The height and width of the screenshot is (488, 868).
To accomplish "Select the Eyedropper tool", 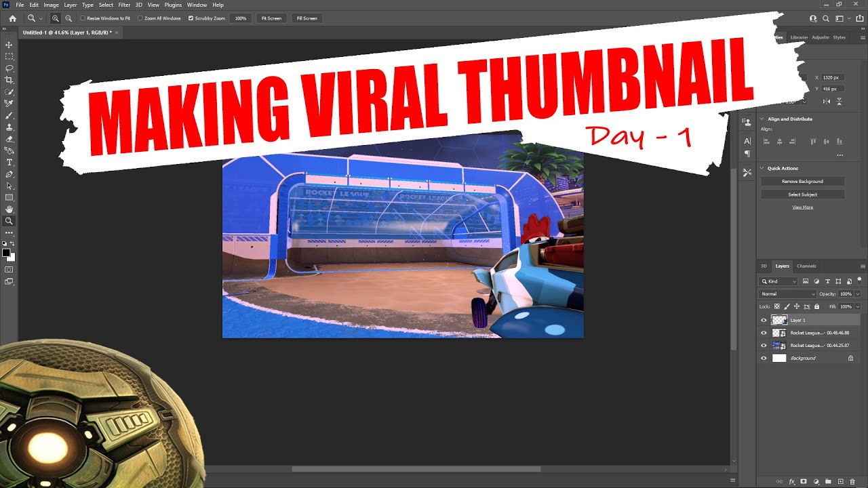I will point(9,104).
